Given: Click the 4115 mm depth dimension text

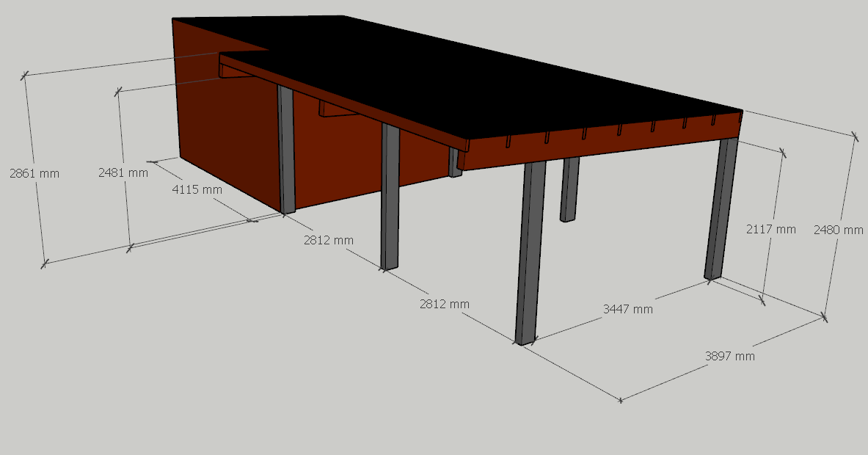Looking at the screenshot, I should (197, 189).
